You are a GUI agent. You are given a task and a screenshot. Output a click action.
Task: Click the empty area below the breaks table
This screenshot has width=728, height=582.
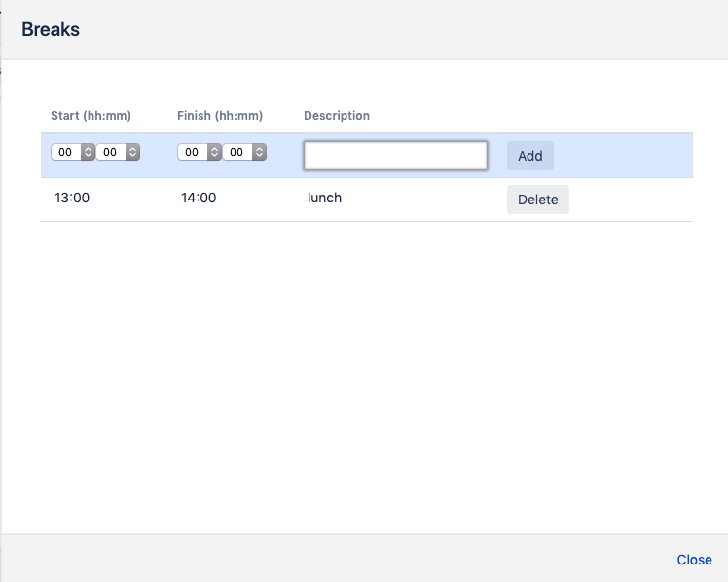pyautogui.click(x=366, y=370)
